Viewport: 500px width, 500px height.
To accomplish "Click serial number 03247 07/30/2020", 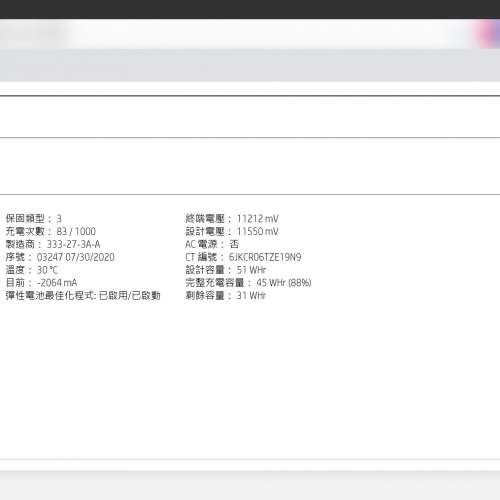I will pyautogui.click(x=76, y=257).
